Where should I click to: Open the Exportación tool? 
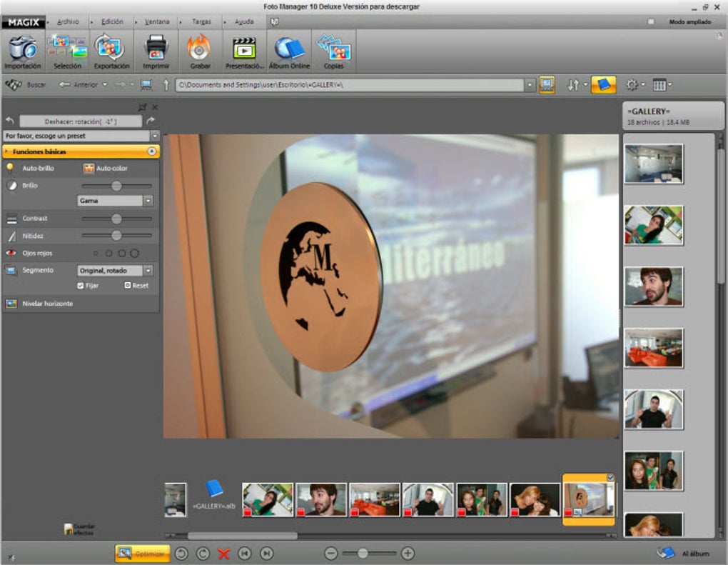[111, 51]
